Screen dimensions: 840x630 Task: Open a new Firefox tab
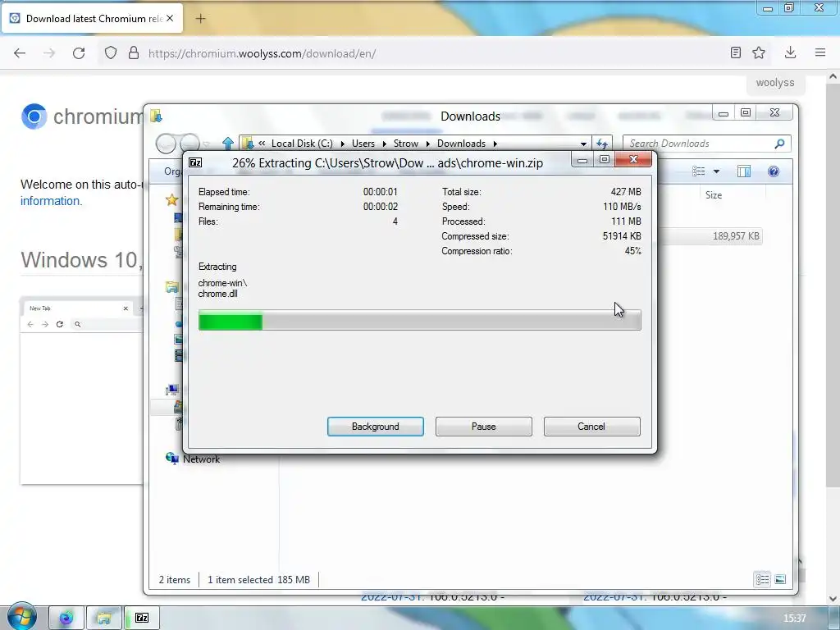click(200, 19)
